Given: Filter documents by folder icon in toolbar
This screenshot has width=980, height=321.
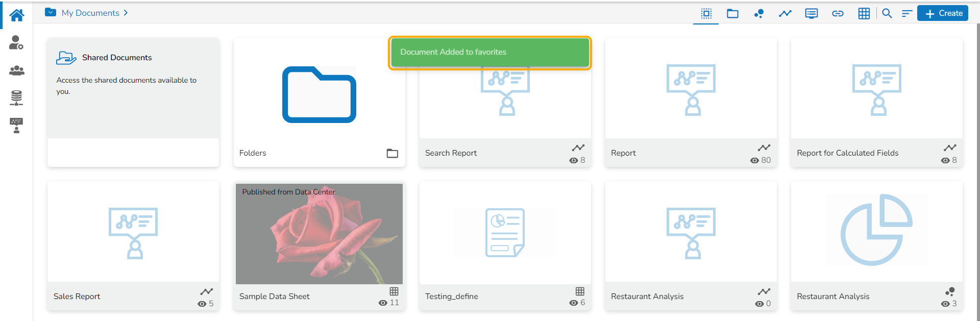Looking at the screenshot, I should [732, 14].
